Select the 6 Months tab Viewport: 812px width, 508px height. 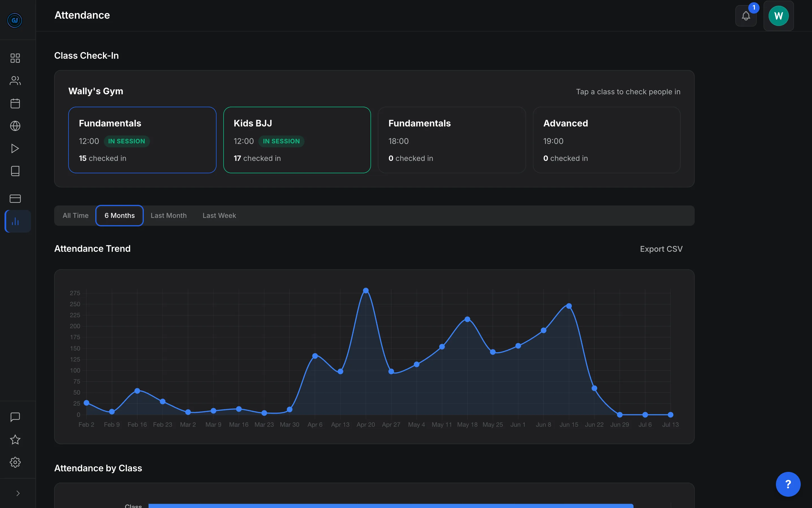pyautogui.click(x=120, y=215)
